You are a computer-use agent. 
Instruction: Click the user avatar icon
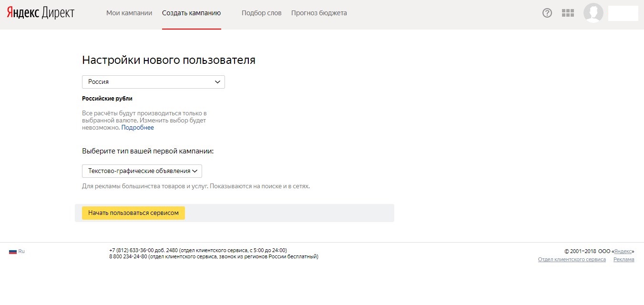[x=593, y=13]
